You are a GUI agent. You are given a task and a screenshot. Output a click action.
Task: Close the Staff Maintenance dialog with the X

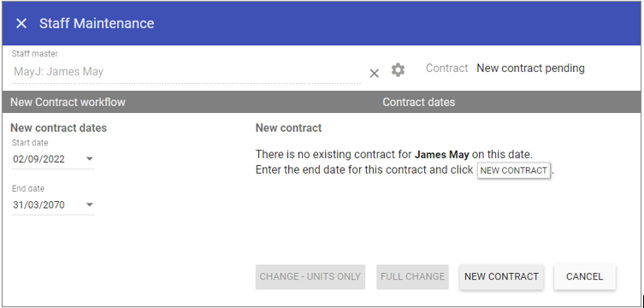[21, 23]
